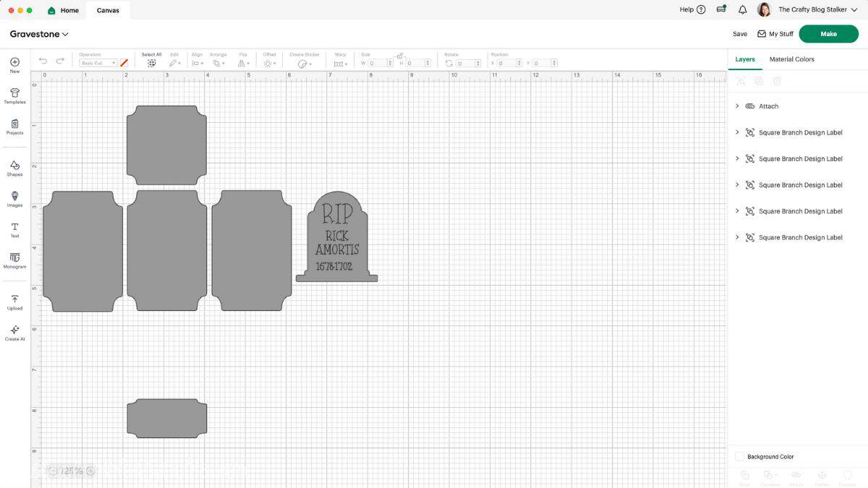The width and height of the screenshot is (868, 488).
Task: Open the Create AI tool
Action: coord(14,332)
